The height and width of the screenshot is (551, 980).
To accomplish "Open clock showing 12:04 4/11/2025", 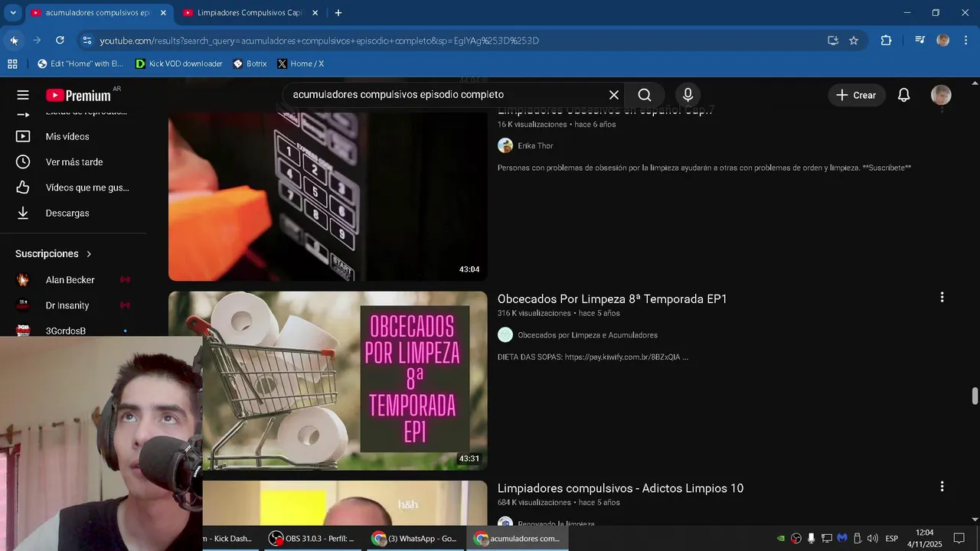I will [x=925, y=539].
